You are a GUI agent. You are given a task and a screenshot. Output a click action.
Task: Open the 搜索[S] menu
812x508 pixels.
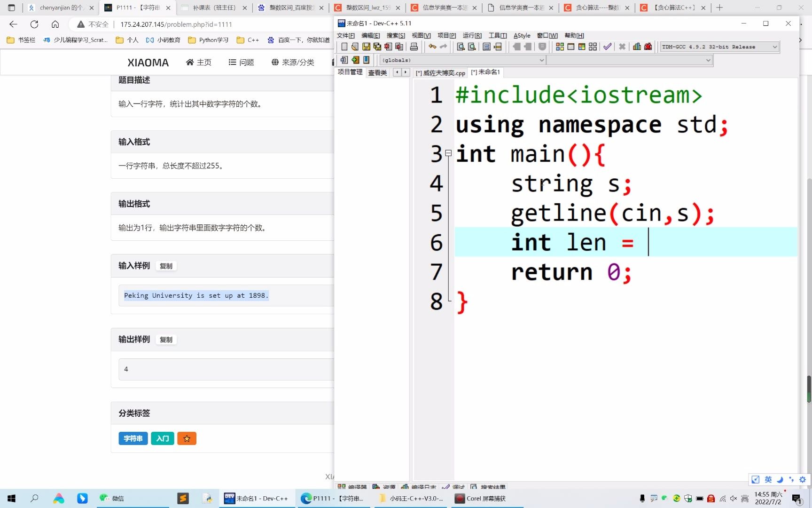[x=396, y=35]
